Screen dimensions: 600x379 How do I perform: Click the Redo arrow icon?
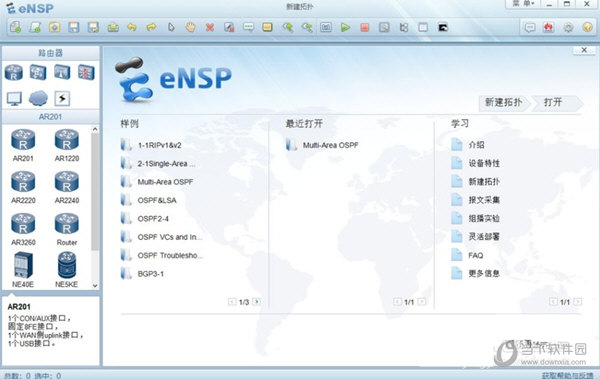tap(152, 27)
